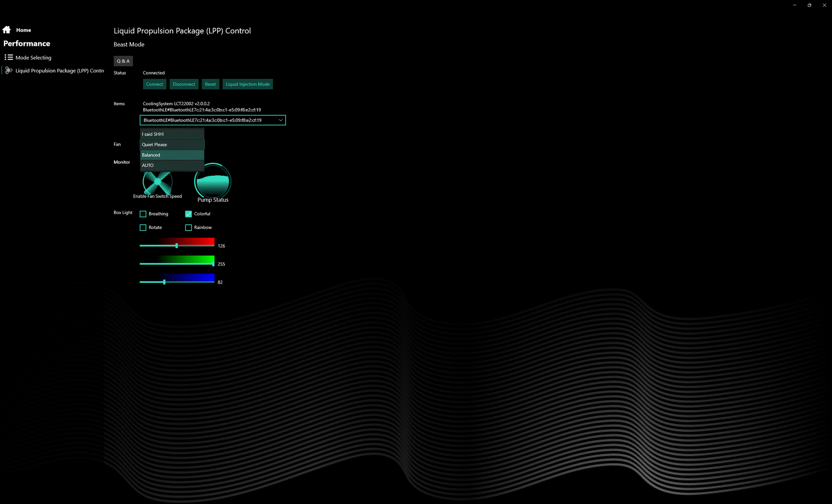Select the AUTO fan mode

172,165
